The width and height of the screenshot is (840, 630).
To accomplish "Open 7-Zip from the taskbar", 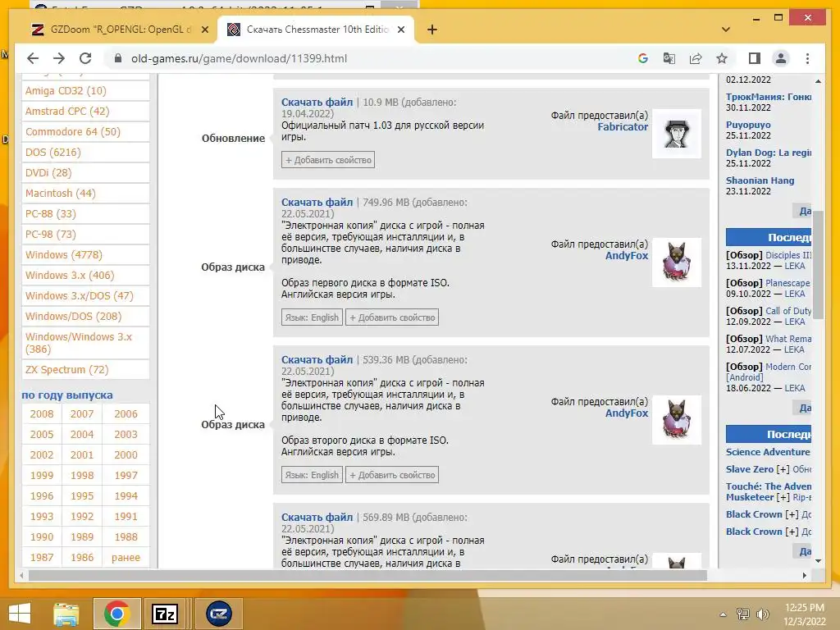I will pyautogui.click(x=165, y=614).
